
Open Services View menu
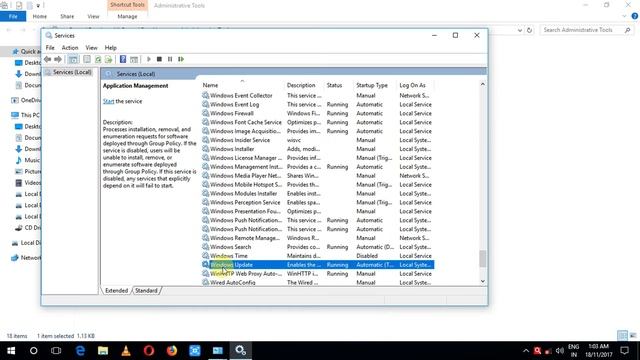91,48
